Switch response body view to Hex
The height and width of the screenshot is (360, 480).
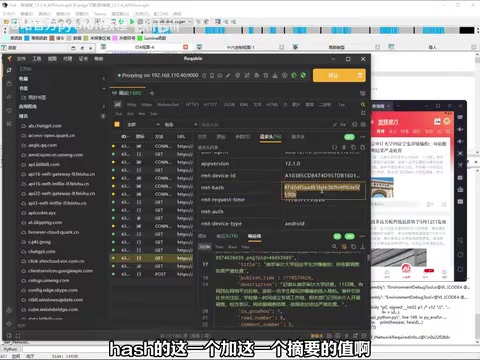[x=245, y=247]
